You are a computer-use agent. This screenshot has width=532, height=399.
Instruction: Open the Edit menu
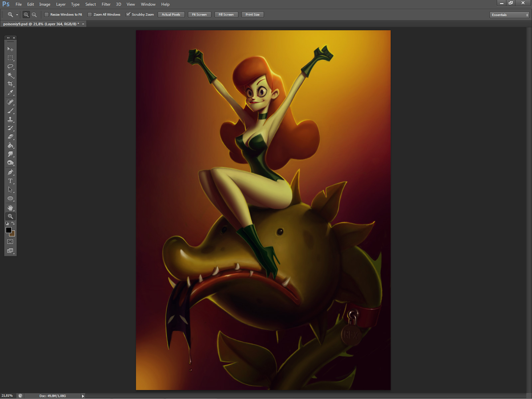pyautogui.click(x=31, y=4)
